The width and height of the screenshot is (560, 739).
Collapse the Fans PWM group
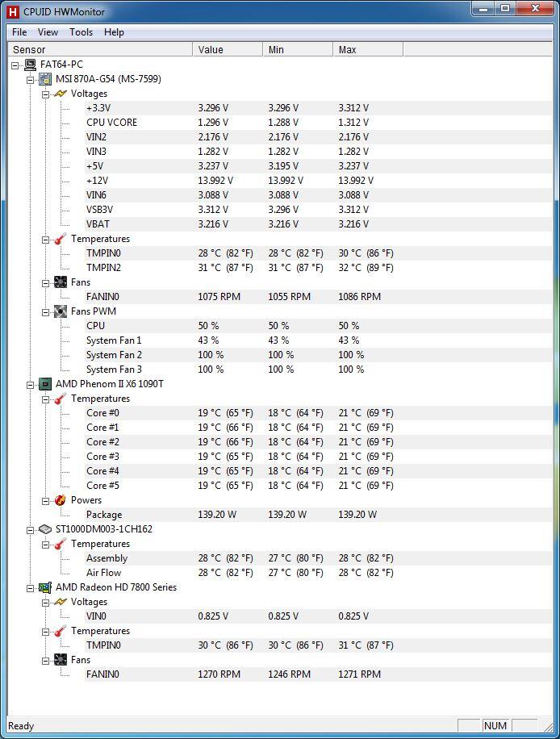click(x=45, y=312)
